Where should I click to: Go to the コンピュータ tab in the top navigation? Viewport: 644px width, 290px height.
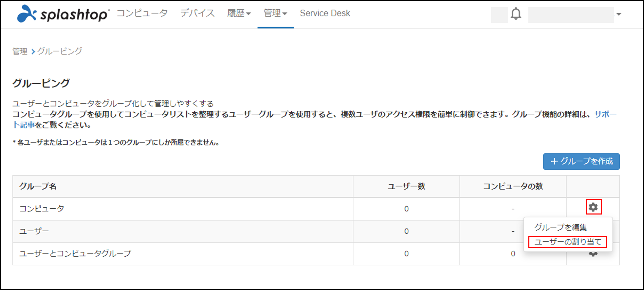coord(142,13)
